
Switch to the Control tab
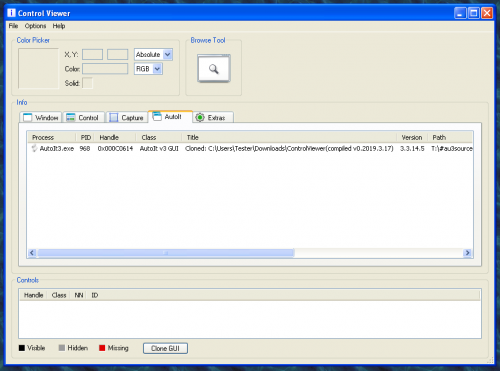[x=84, y=117]
